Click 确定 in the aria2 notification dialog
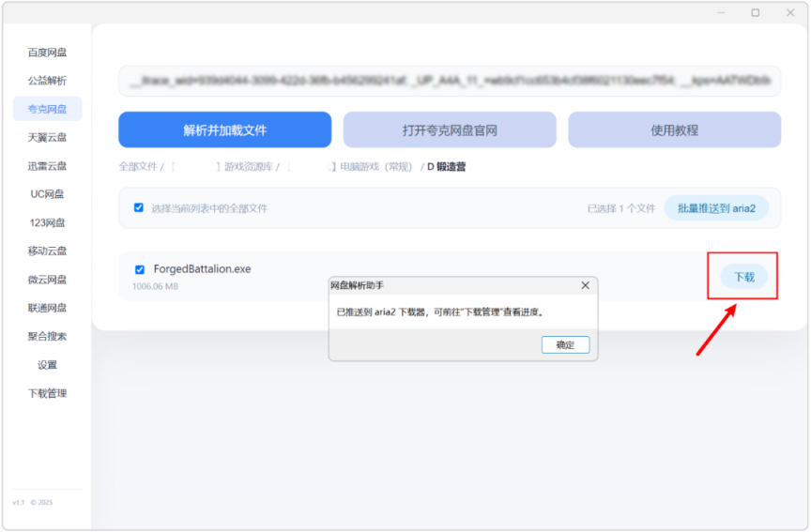This screenshot has width=811, height=532. click(x=565, y=345)
